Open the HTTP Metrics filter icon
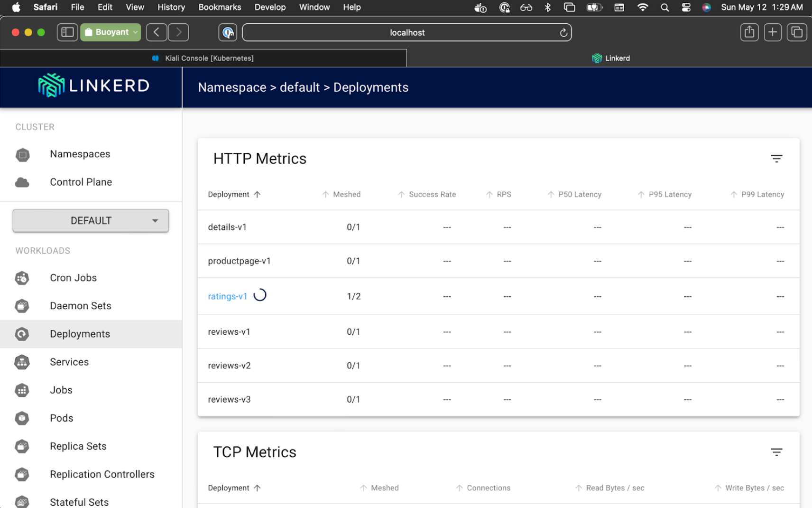Screen dimensions: 812x508 click(x=776, y=159)
